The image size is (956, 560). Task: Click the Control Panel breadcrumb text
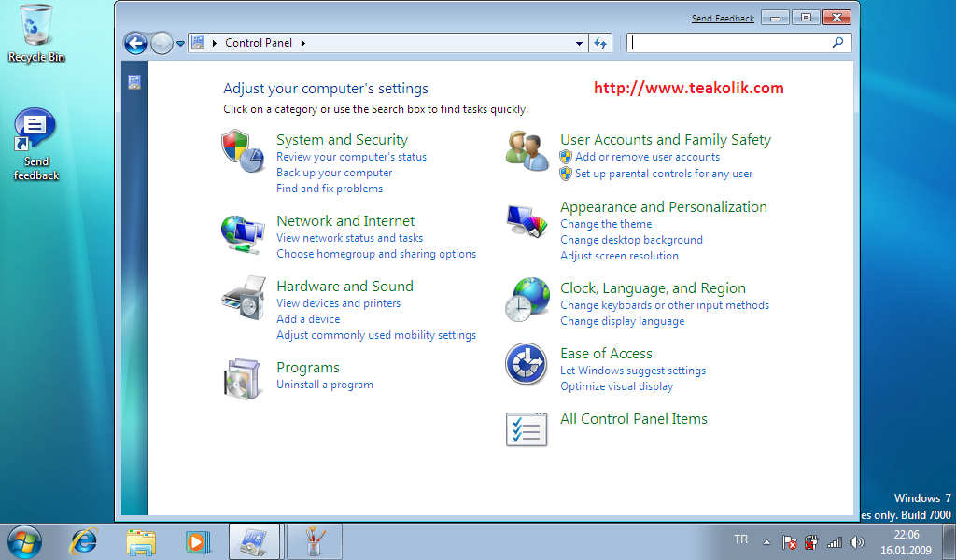click(259, 43)
